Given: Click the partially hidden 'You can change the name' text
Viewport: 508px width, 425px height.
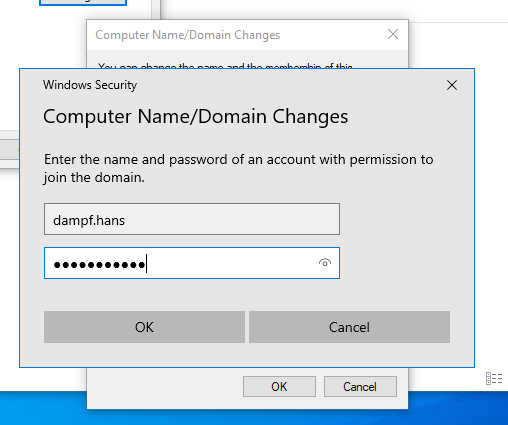Looking at the screenshot, I should coord(225,66).
